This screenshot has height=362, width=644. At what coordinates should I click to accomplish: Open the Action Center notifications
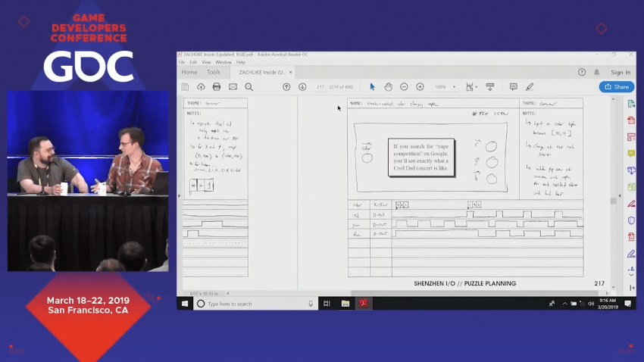tap(627, 304)
